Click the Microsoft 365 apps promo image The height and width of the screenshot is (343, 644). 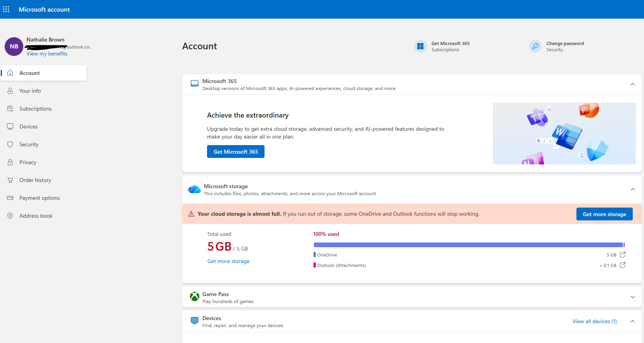coord(564,133)
